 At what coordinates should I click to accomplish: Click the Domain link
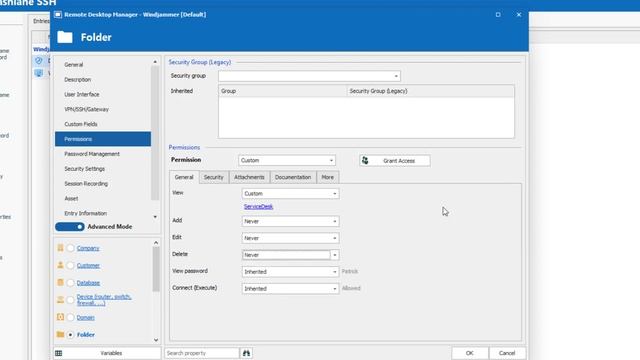[85, 317]
